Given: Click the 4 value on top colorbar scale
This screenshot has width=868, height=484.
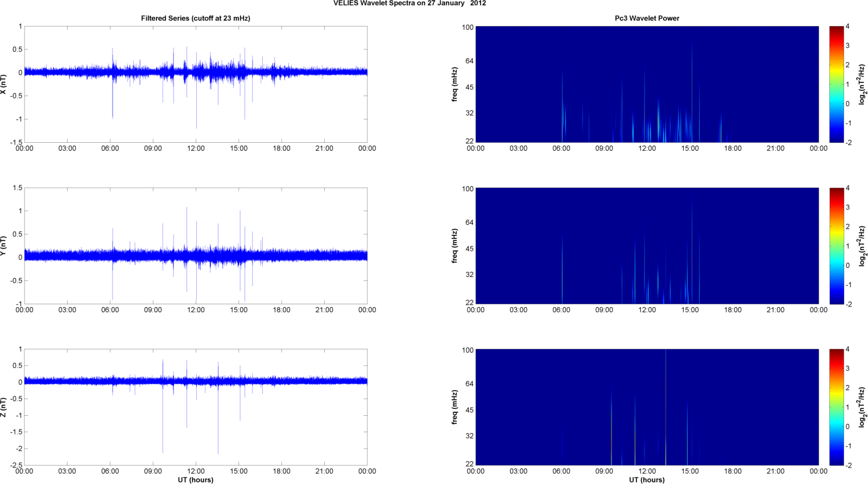Looking at the screenshot, I should pyautogui.click(x=848, y=26).
